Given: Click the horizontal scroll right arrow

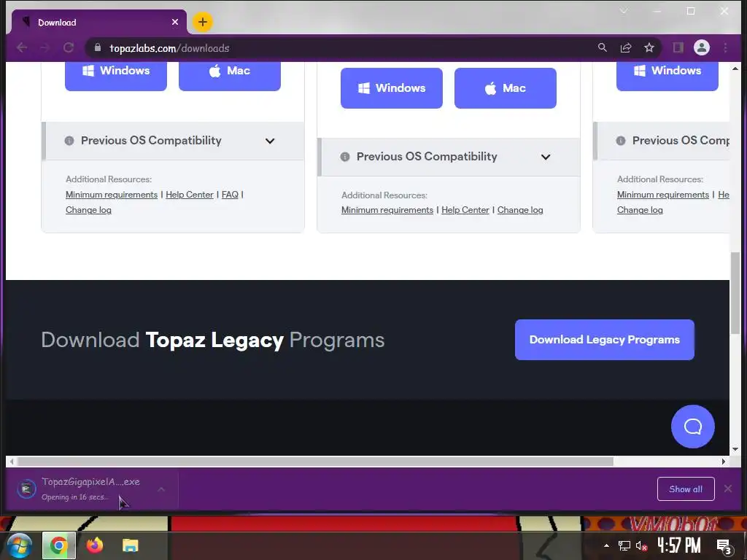Looking at the screenshot, I should coord(724,462).
